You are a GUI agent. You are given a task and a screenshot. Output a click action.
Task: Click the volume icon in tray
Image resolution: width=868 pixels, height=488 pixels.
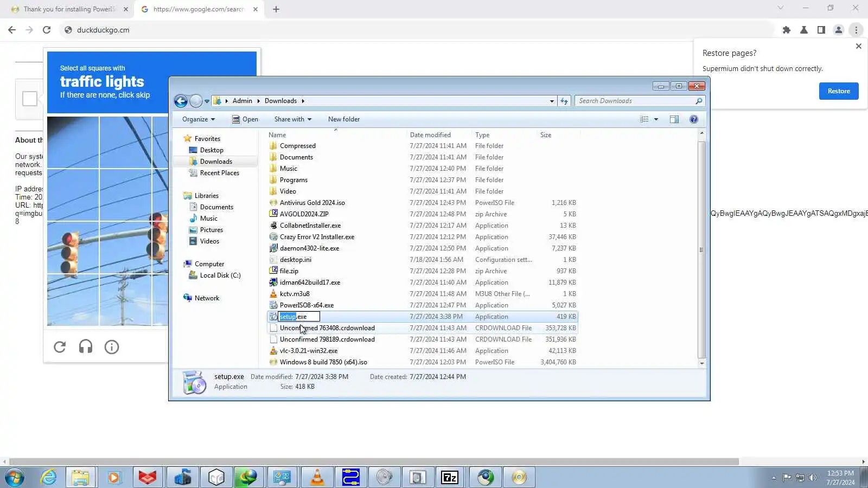[813, 478]
